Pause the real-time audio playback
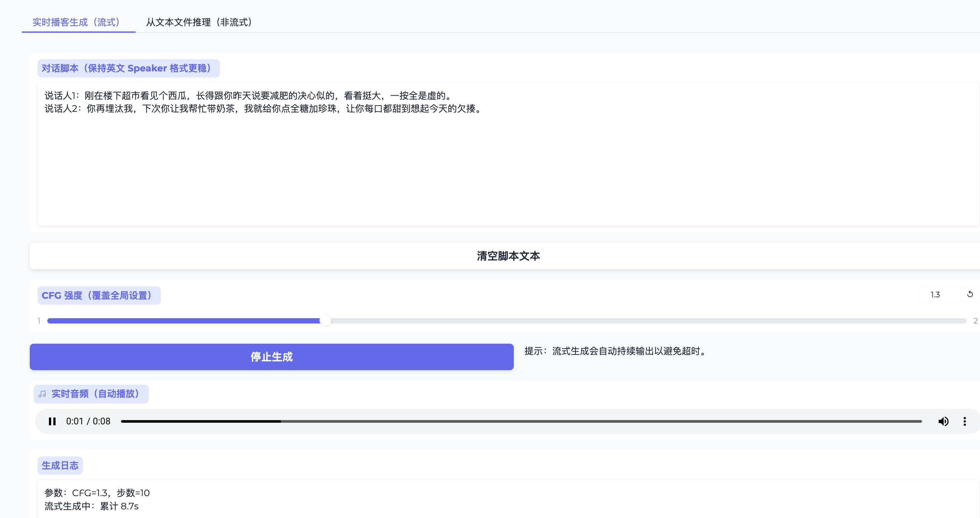Image resolution: width=980 pixels, height=518 pixels. pos(52,421)
